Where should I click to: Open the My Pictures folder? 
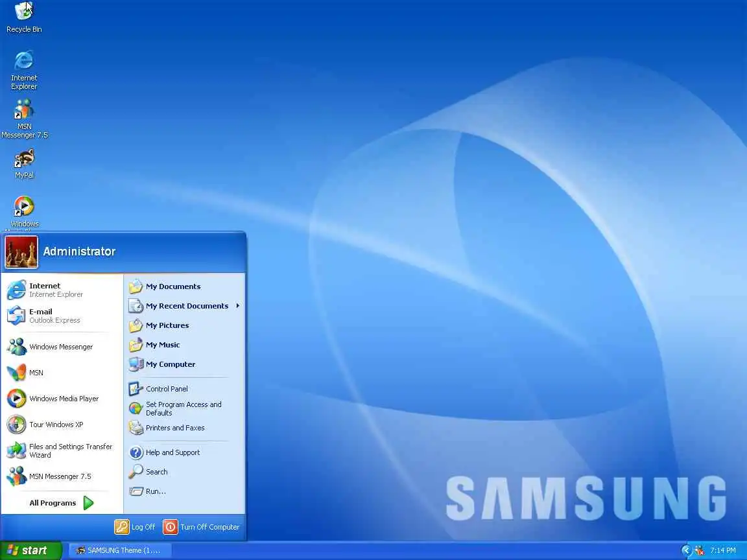coord(185,325)
